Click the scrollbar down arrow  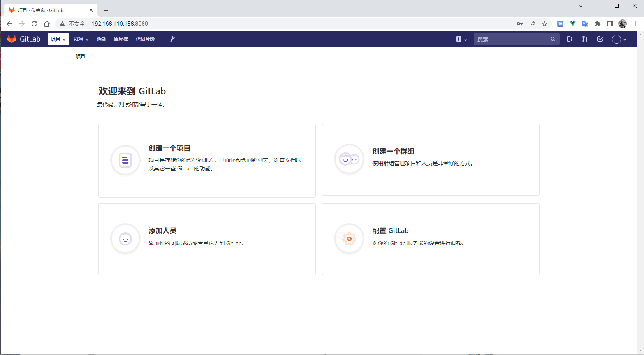[x=640, y=351]
